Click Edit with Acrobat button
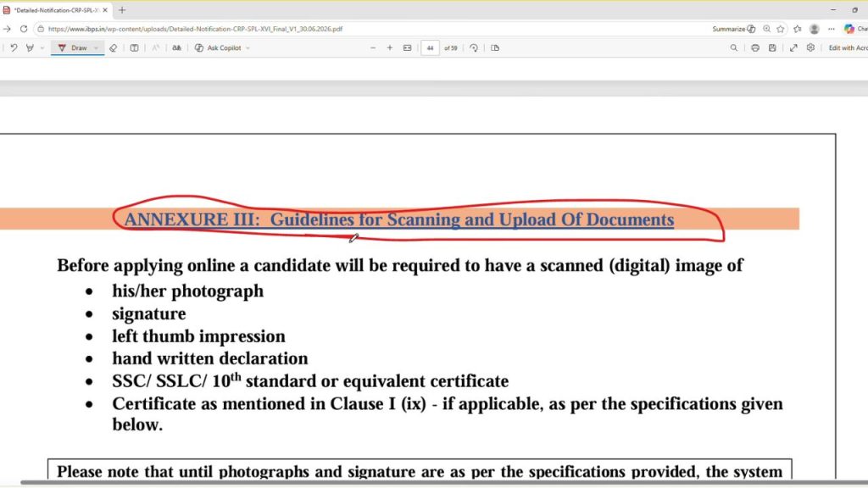868x488 pixels. [848, 48]
